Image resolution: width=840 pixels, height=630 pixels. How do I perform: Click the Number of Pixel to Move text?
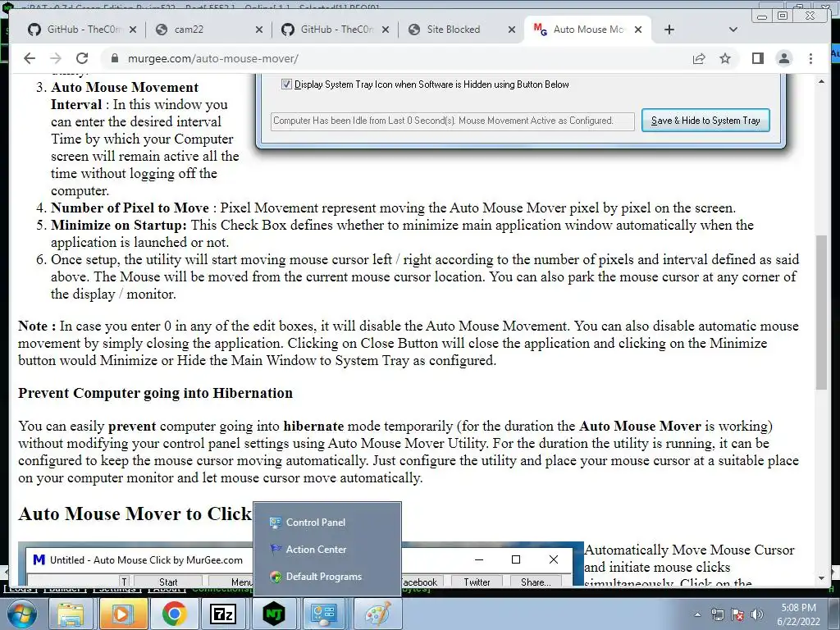[x=393, y=208]
